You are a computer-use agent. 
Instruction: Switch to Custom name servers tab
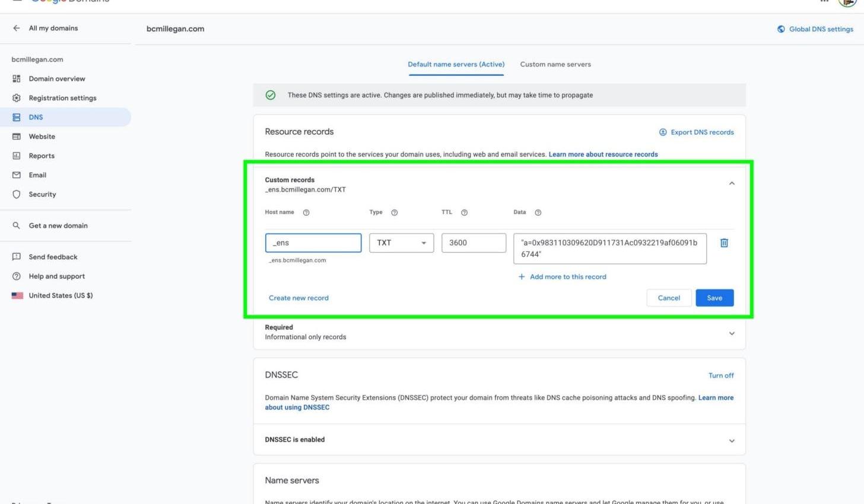pos(555,65)
